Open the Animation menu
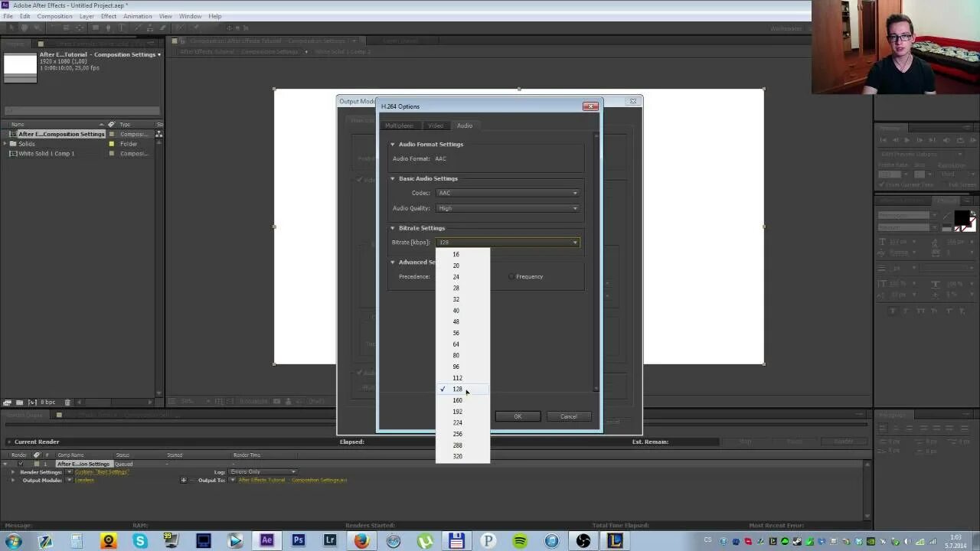 [x=138, y=16]
